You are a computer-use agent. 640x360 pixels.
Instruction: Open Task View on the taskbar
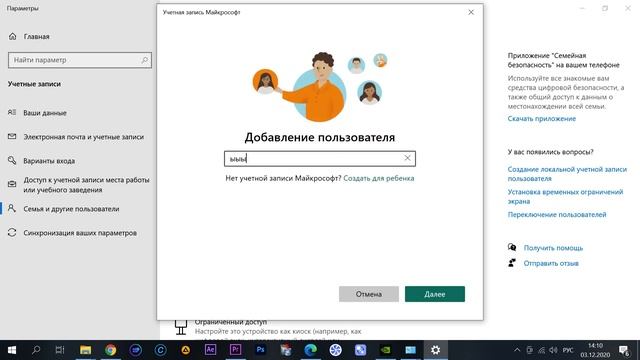60,350
